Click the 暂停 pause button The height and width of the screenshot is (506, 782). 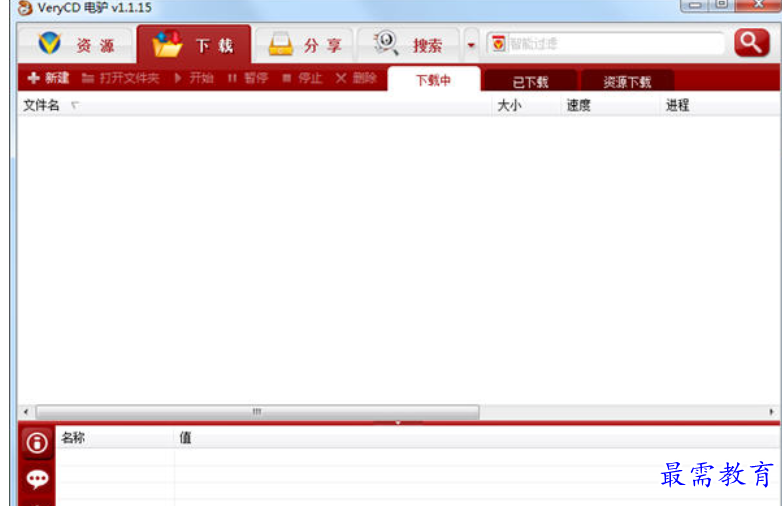[x=248, y=78]
